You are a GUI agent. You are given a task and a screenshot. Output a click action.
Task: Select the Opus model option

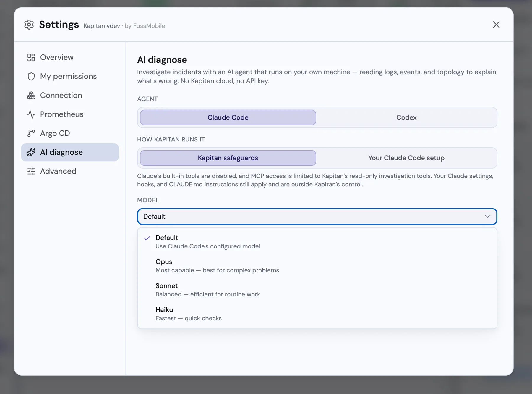click(x=317, y=266)
